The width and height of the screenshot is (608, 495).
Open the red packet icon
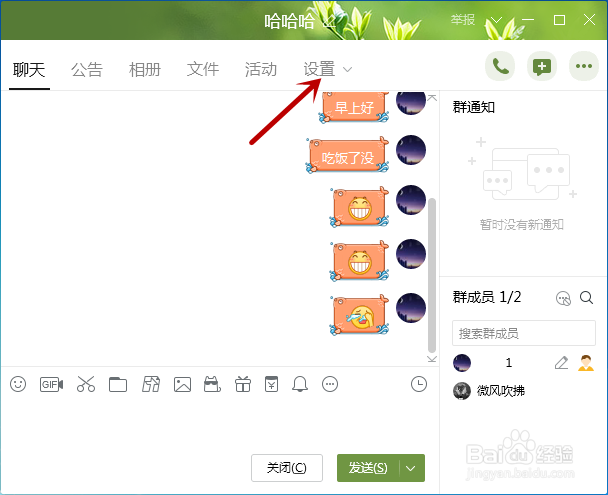(x=271, y=384)
